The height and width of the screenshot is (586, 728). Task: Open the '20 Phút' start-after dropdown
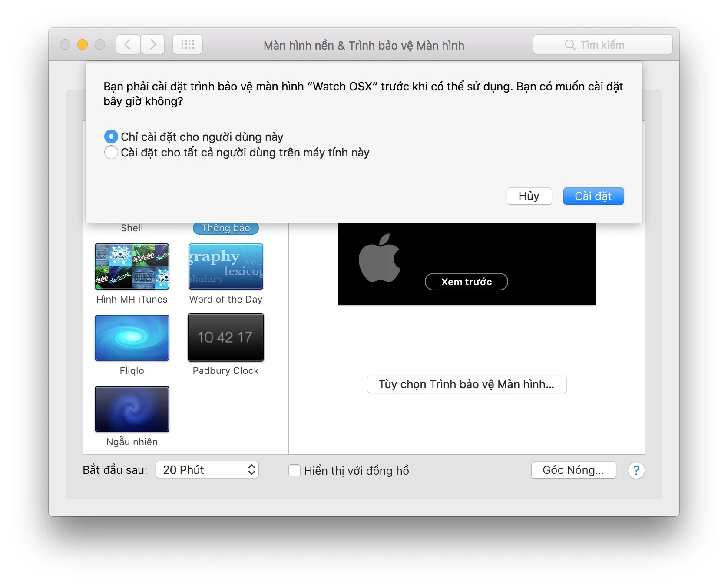click(x=207, y=469)
